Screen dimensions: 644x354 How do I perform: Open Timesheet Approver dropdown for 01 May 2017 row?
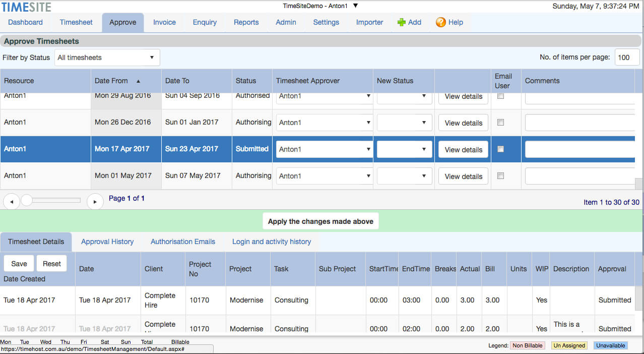[324, 176]
